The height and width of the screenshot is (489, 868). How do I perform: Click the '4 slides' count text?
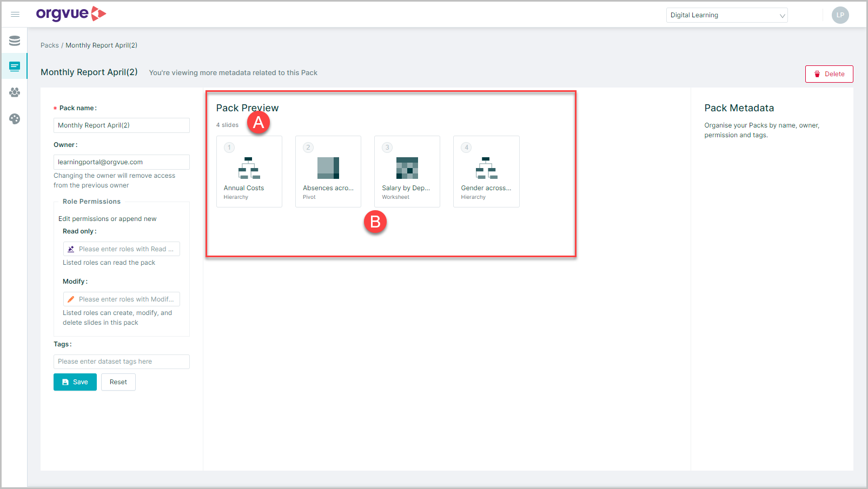[227, 125]
